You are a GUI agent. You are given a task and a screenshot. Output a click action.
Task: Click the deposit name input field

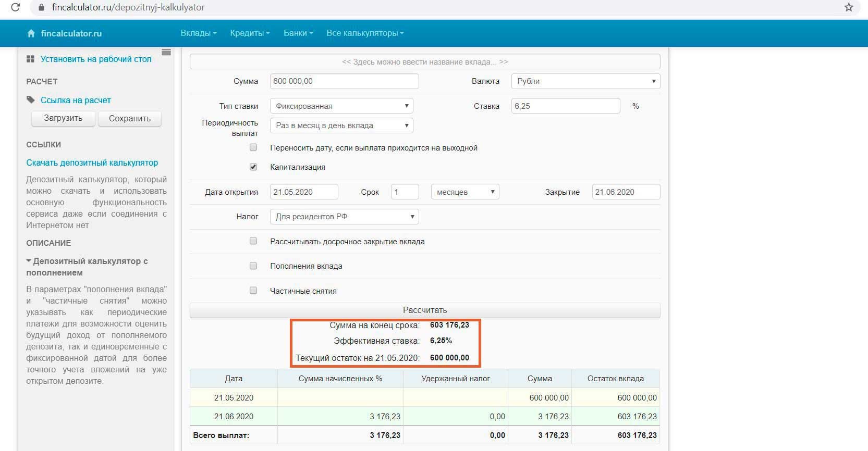click(x=425, y=61)
